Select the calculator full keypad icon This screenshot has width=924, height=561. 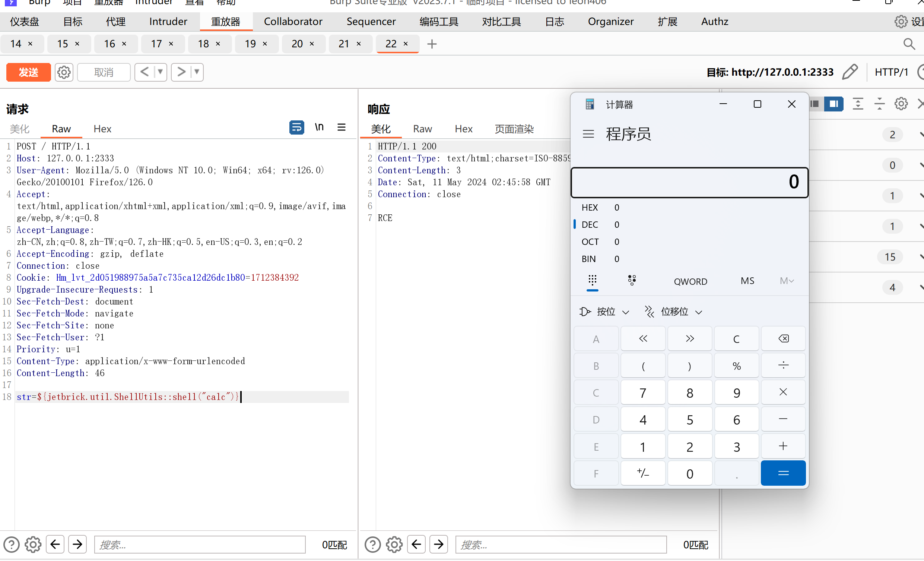pos(593,280)
